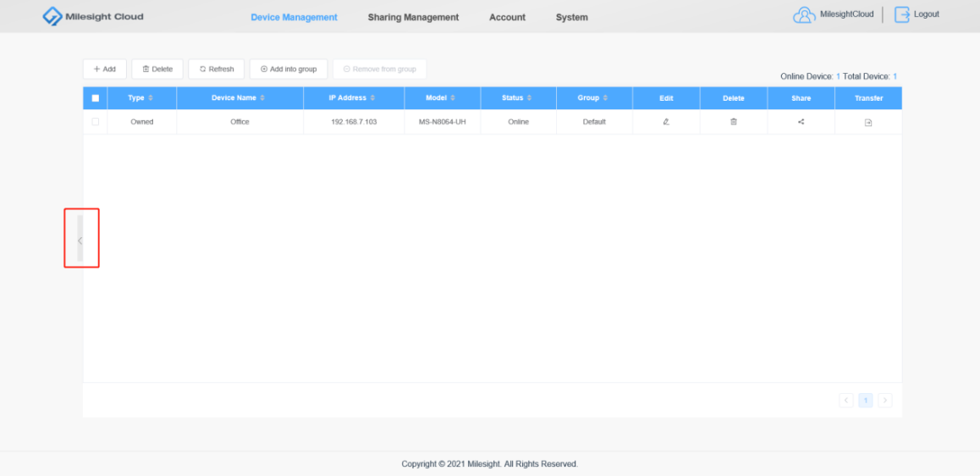The height and width of the screenshot is (476, 980).
Task: Sort table by Device Name column
Action: tap(262, 98)
